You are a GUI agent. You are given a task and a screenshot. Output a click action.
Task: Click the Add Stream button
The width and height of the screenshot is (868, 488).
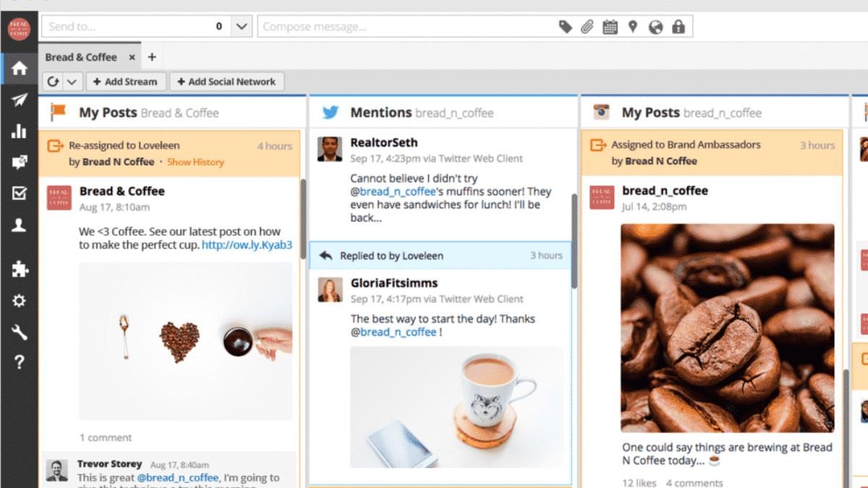pos(124,82)
